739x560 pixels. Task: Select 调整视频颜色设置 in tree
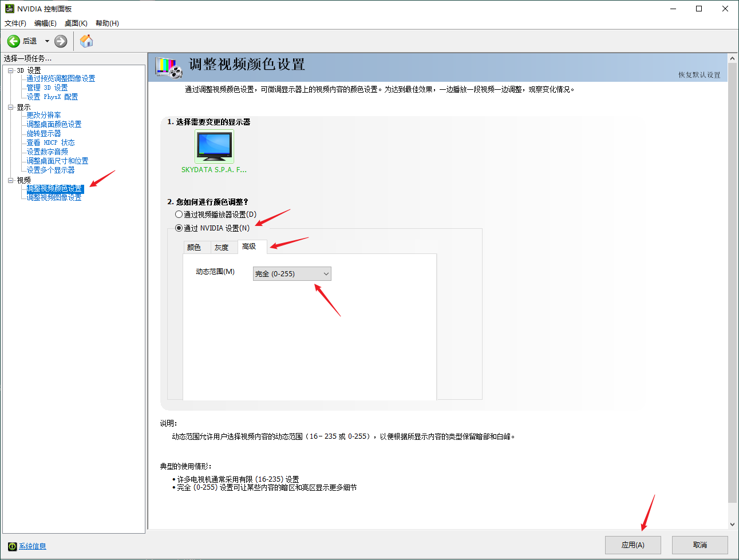[x=55, y=189]
